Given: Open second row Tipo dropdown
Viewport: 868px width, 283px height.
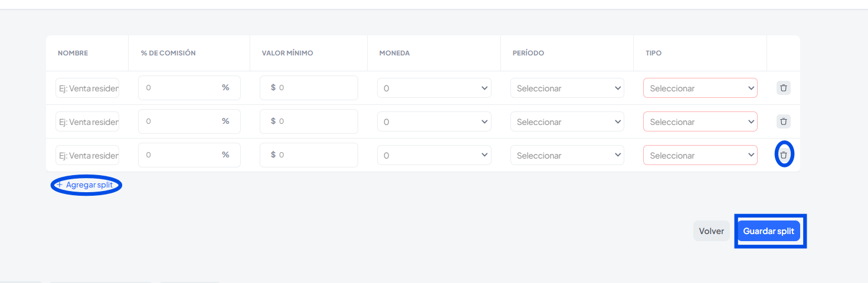Looking at the screenshot, I should click(700, 122).
